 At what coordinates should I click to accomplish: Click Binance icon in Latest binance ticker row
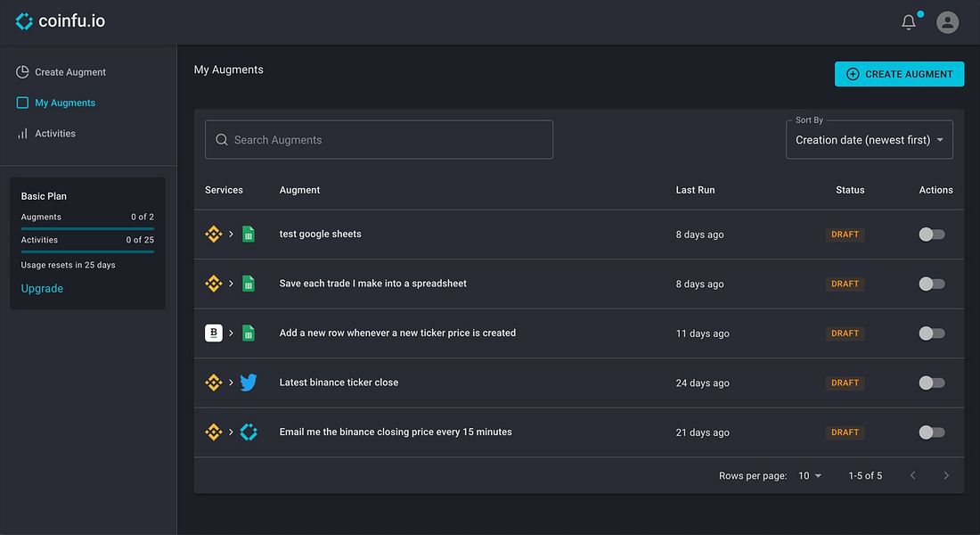click(214, 383)
